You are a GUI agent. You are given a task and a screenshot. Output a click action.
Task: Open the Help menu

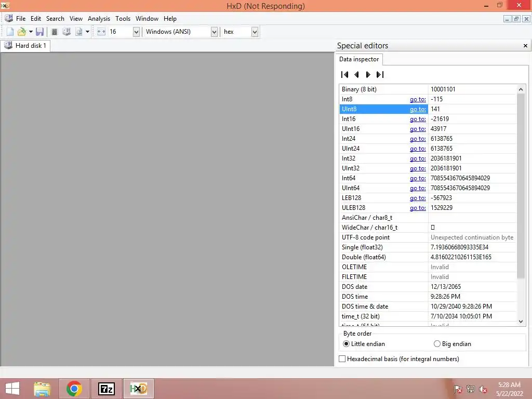(170, 19)
